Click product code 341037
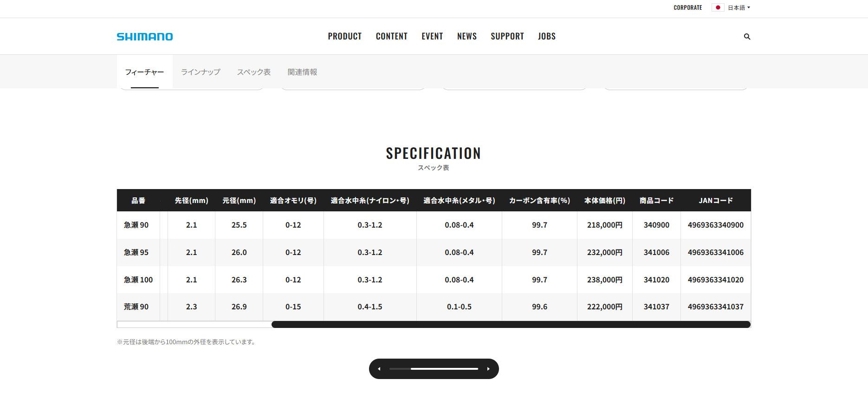Viewport: 868px width, 419px height. [656, 307]
